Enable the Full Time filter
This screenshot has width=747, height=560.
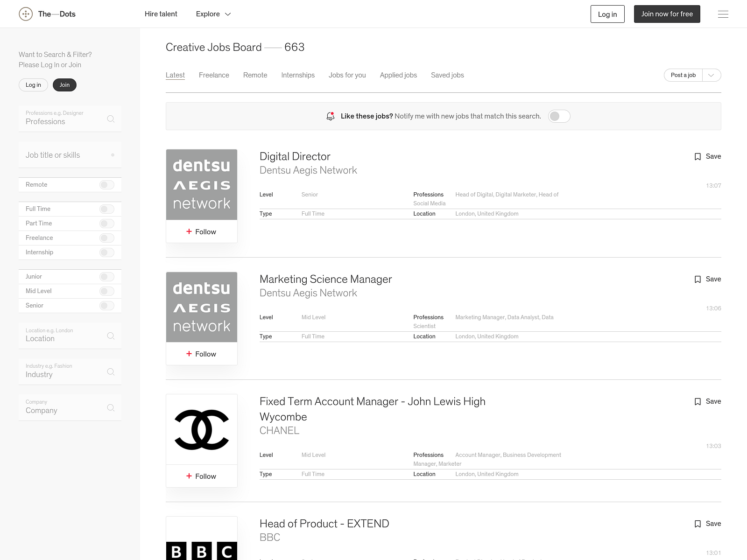coord(107,209)
